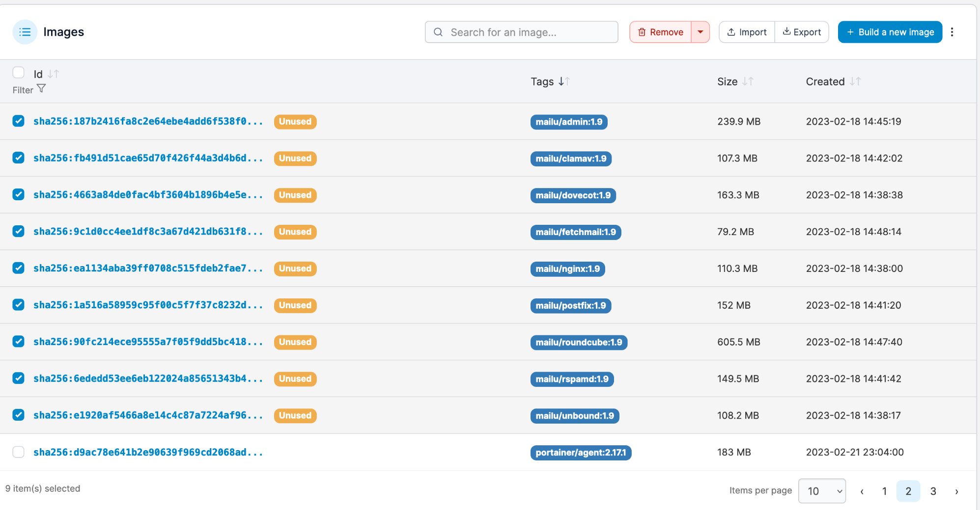Sort images by Id column arrows
980x510 pixels.
53,74
